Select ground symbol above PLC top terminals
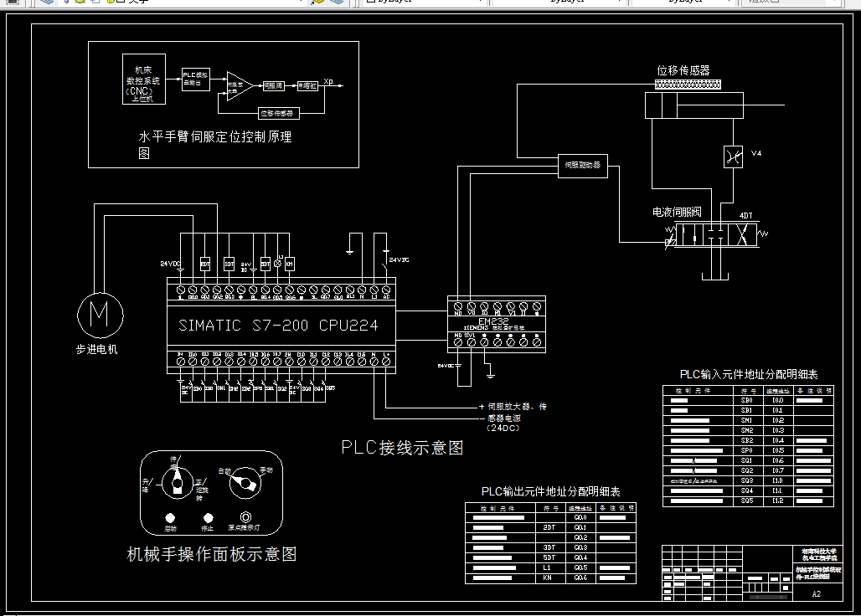The height and width of the screenshot is (616, 861). click(x=349, y=252)
